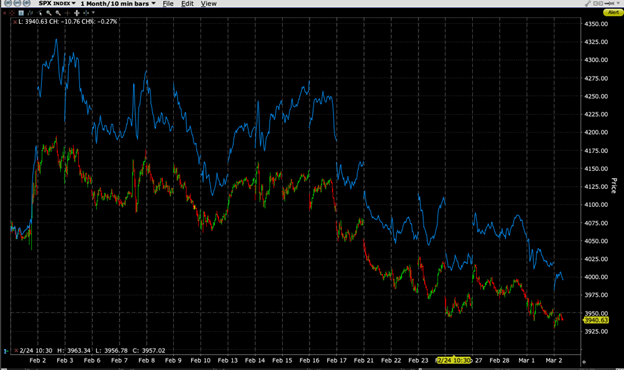Image resolution: width=624 pixels, height=370 pixels.
Task: Click the 3925.00 price axis value
Action: pyautogui.click(x=596, y=331)
